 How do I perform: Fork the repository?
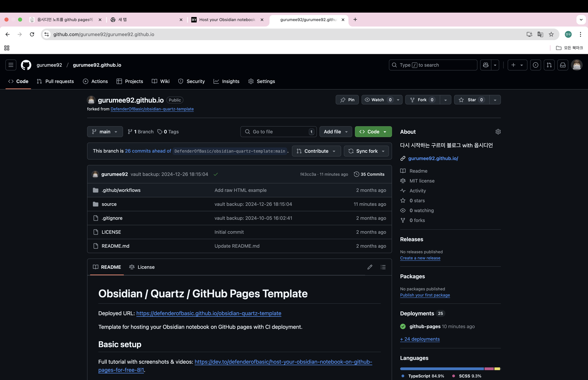pyautogui.click(x=423, y=100)
